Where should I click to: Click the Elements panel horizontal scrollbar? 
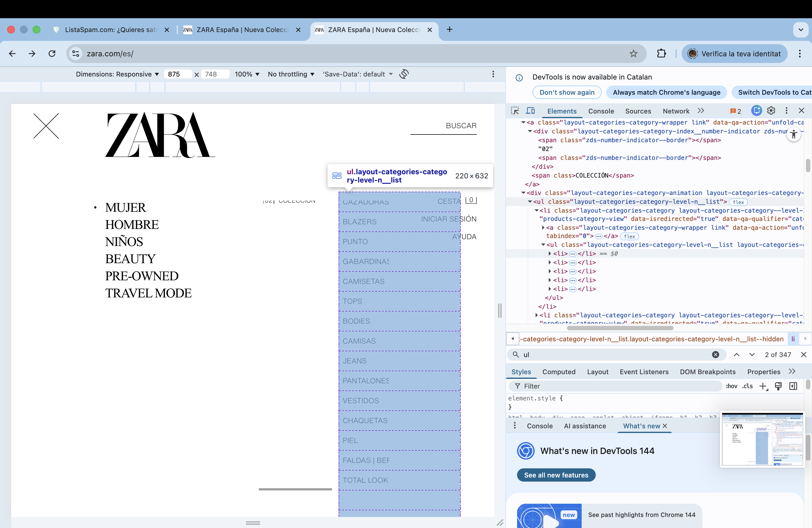pyautogui.click(x=620, y=328)
